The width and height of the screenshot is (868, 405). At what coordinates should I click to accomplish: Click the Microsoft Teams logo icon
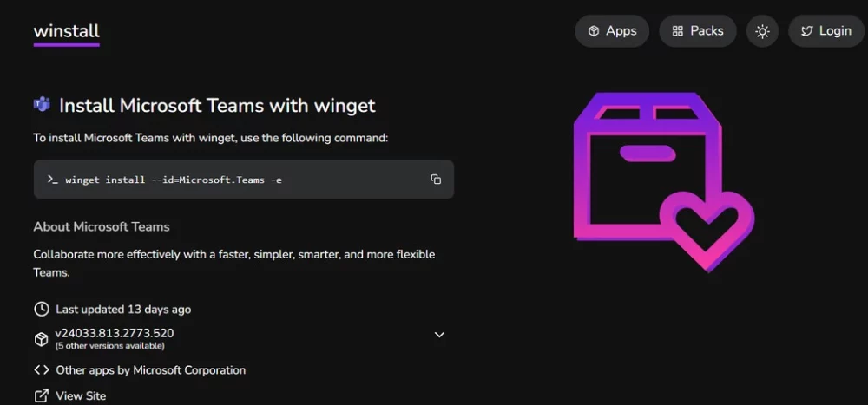pyautogui.click(x=42, y=104)
